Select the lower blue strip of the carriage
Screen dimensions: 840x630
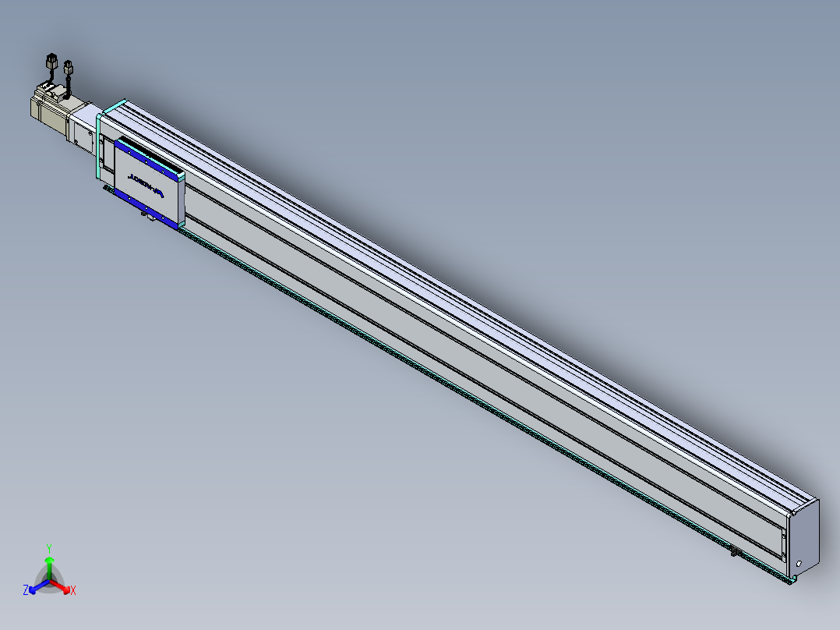click(146, 207)
